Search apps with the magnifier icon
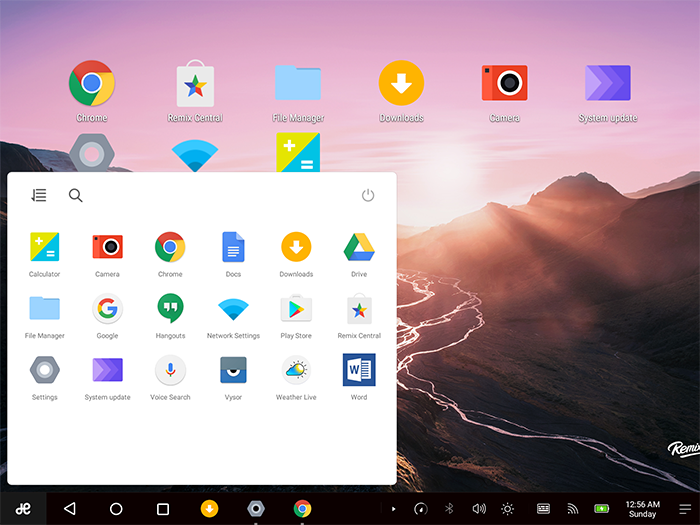This screenshot has width=700, height=525. click(75, 195)
